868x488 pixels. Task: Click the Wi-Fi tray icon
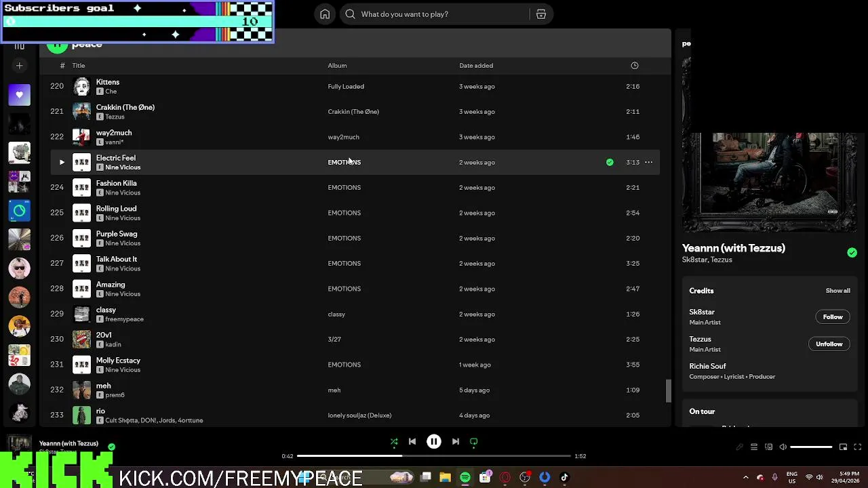(809, 477)
